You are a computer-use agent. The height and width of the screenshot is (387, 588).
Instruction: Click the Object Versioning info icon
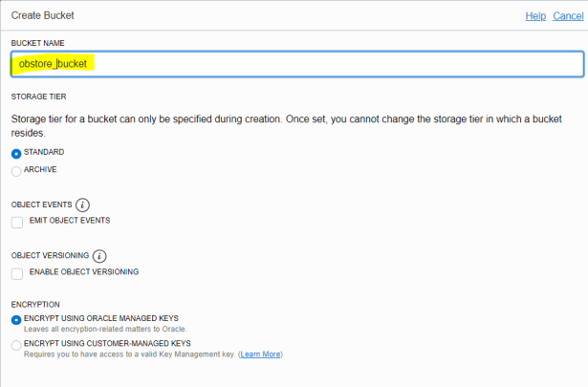pos(100,256)
